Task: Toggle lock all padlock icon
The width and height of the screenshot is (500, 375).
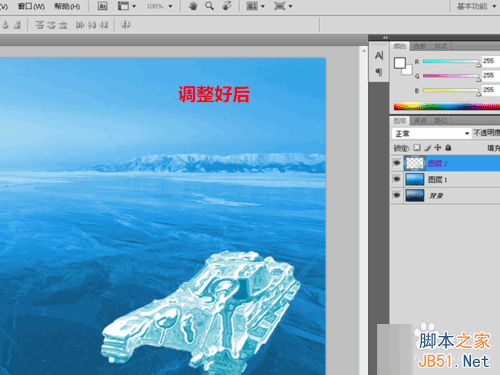Action: coord(448,147)
